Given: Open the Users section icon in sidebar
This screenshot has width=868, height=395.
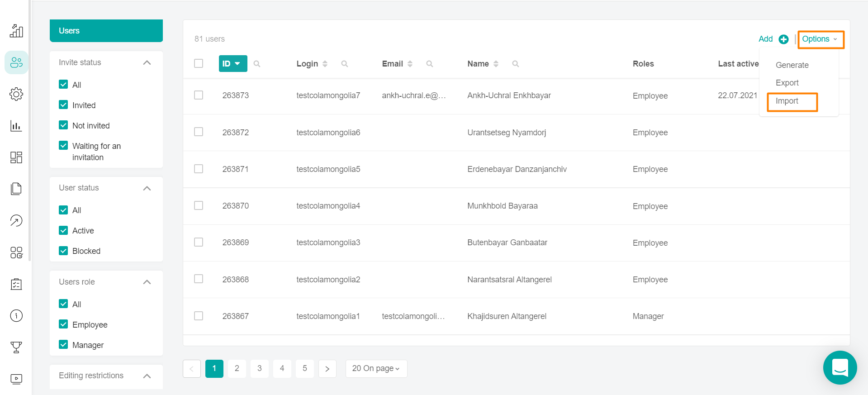Looking at the screenshot, I should 16,62.
